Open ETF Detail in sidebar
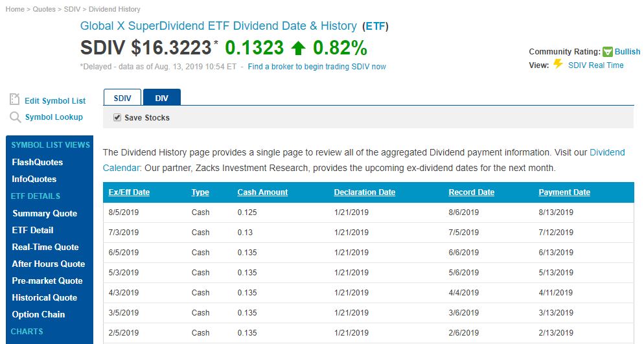Image resolution: width=644 pixels, height=344 pixels. pyautogui.click(x=33, y=230)
